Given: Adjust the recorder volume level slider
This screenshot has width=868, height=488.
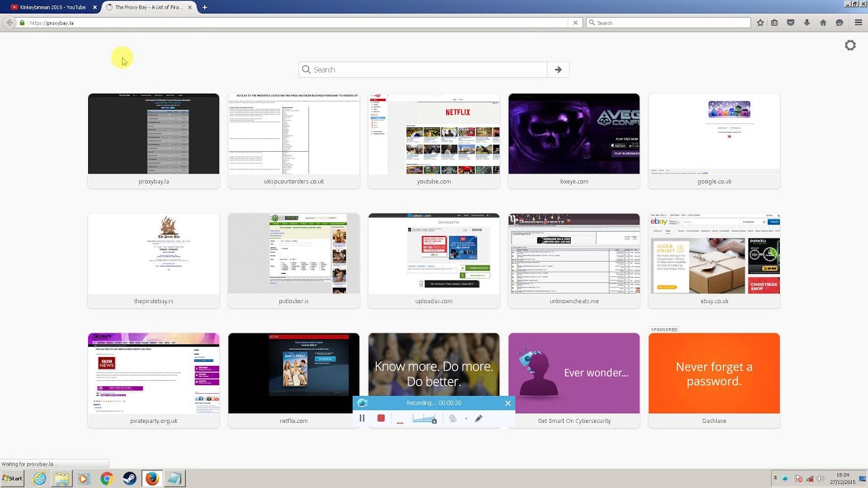Looking at the screenshot, I should [424, 419].
